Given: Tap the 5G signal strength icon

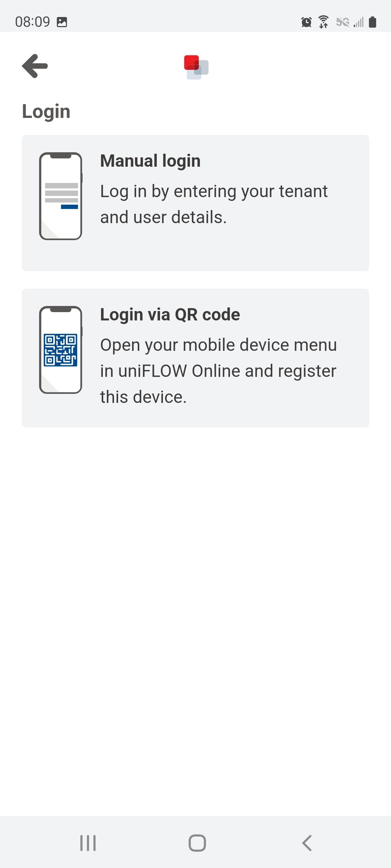Looking at the screenshot, I should [x=350, y=22].
